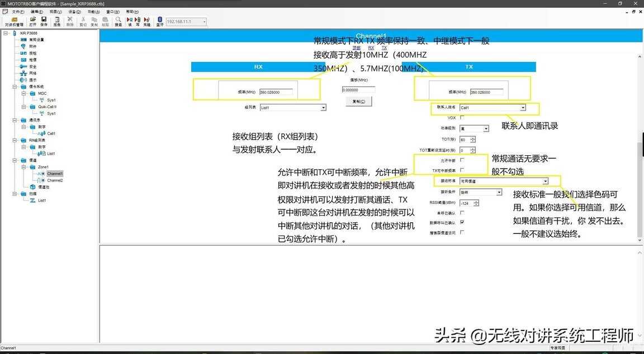Select Channel2 in the tree
The height and width of the screenshot is (354, 644).
click(x=55, y=180)
